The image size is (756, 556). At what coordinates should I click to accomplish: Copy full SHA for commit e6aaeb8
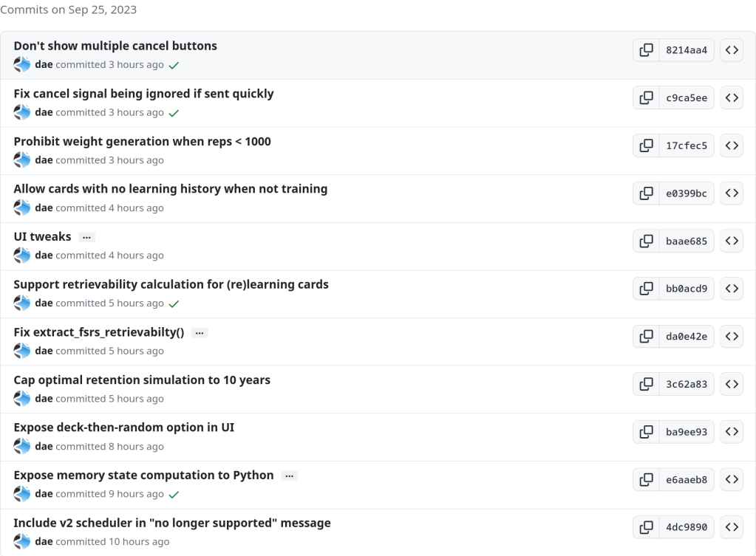[x=647, y=480]
